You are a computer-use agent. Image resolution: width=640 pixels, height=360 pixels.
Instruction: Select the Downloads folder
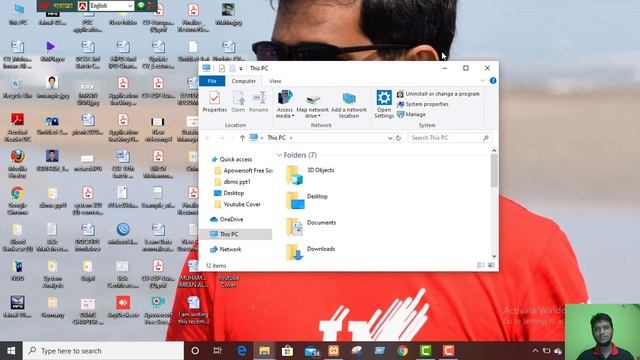[311, 252]
